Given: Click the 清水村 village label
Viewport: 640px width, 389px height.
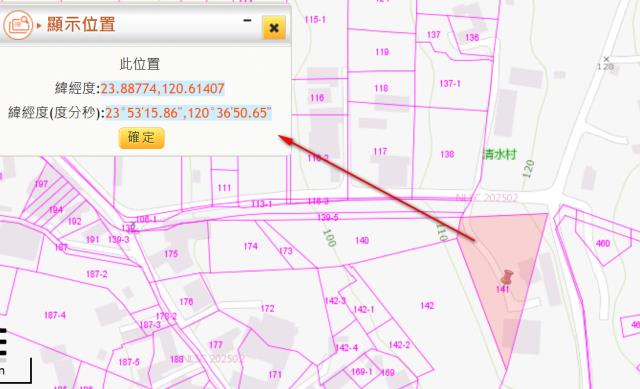Looking at the screenshot, I should (500, 154).
